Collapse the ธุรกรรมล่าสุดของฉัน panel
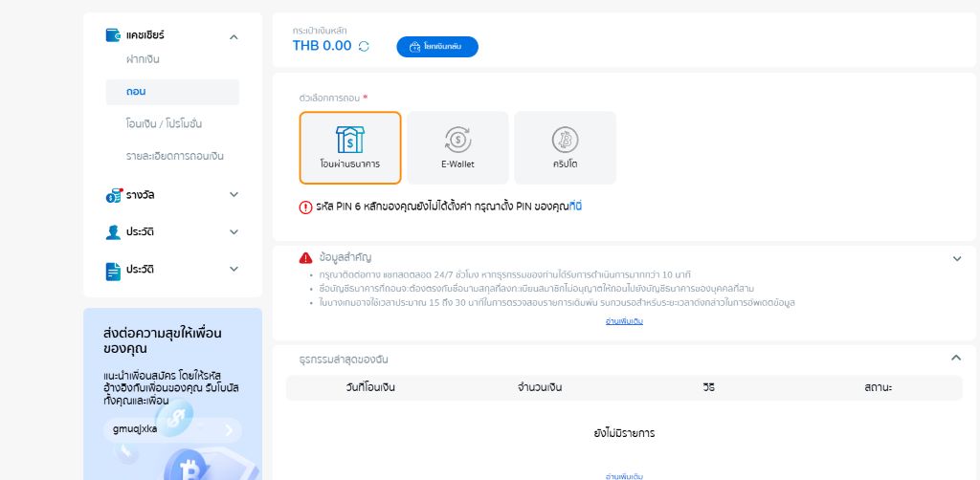The image size is (980, 480). coord(955,358)
